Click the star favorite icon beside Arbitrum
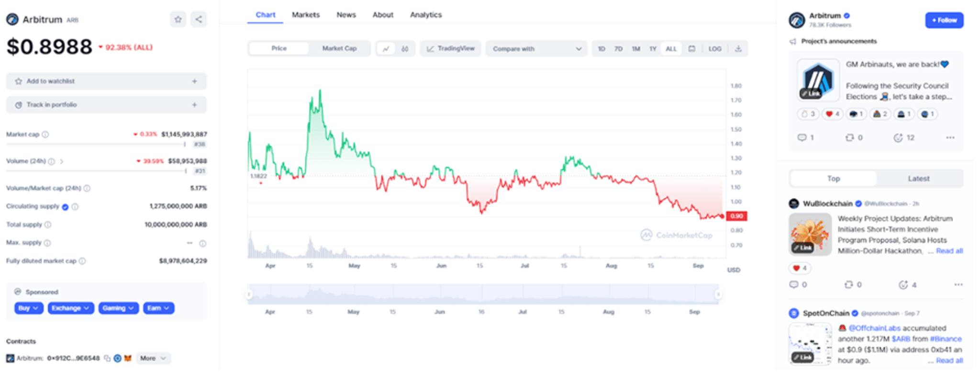The image size is (980, 373). pyautogui.click(x=178, y=20)
